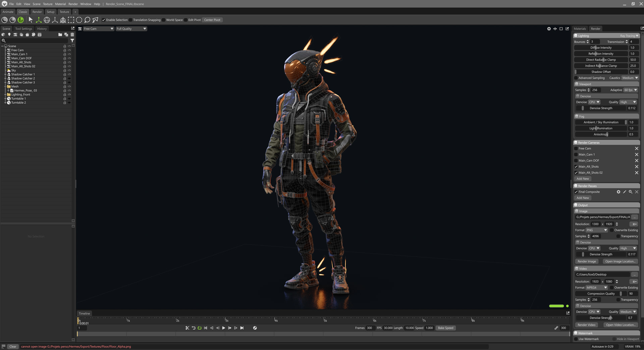Open the Material menu
The height and width of the screenshot is (350, 644).
tap(60, 4)
